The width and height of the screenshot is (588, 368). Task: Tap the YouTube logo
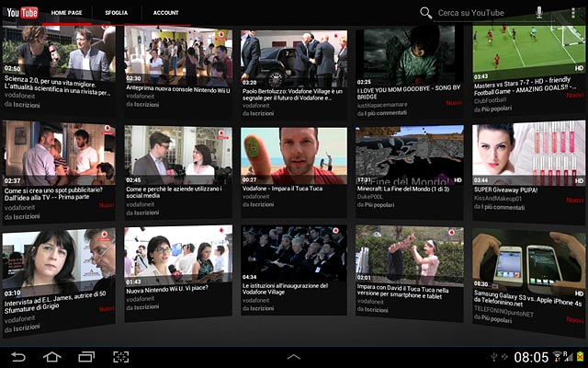(x=22, y=13)
